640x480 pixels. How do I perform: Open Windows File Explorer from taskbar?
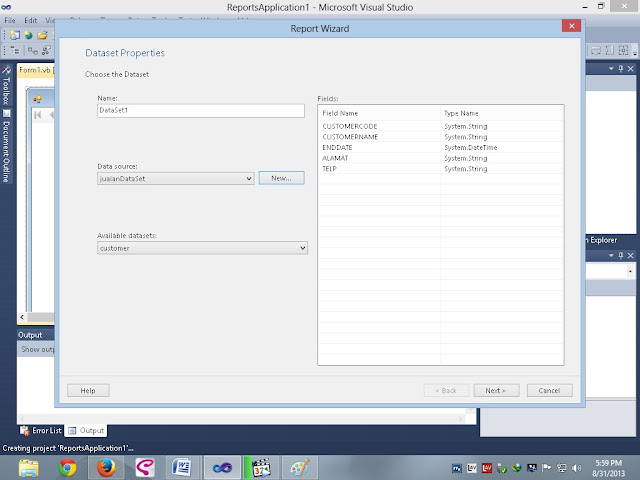click(x=29, y=467)
